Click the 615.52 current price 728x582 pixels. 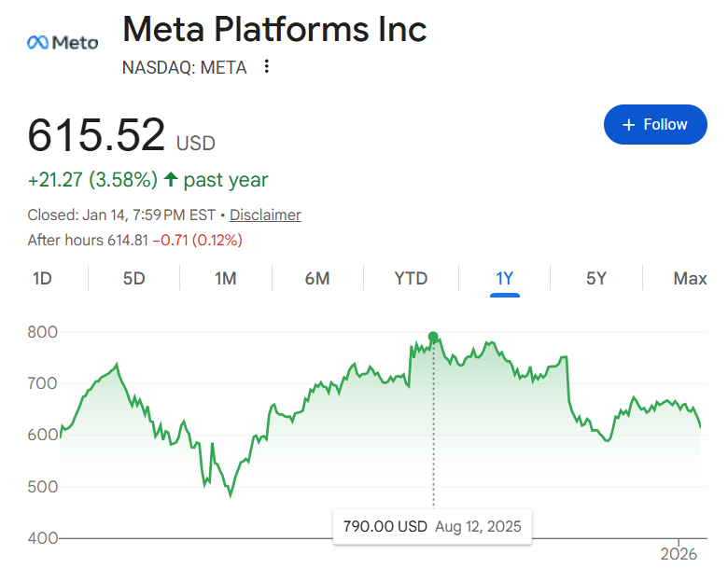click(96, 135)
